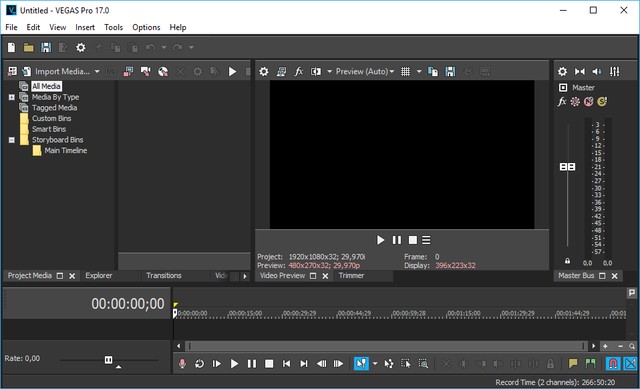This screenshot has height=389, width=640.
Task: Switch to the Explorer tab
Action: click(99, 276)
